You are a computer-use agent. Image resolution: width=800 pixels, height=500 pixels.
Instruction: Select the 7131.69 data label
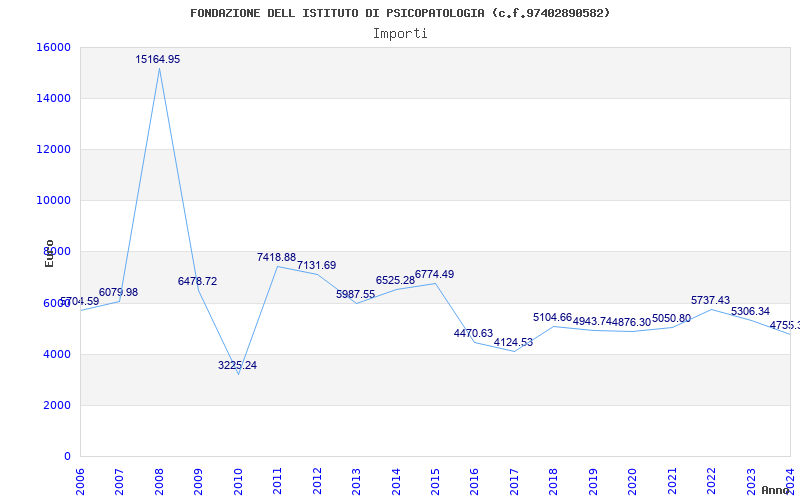[317, 266]
